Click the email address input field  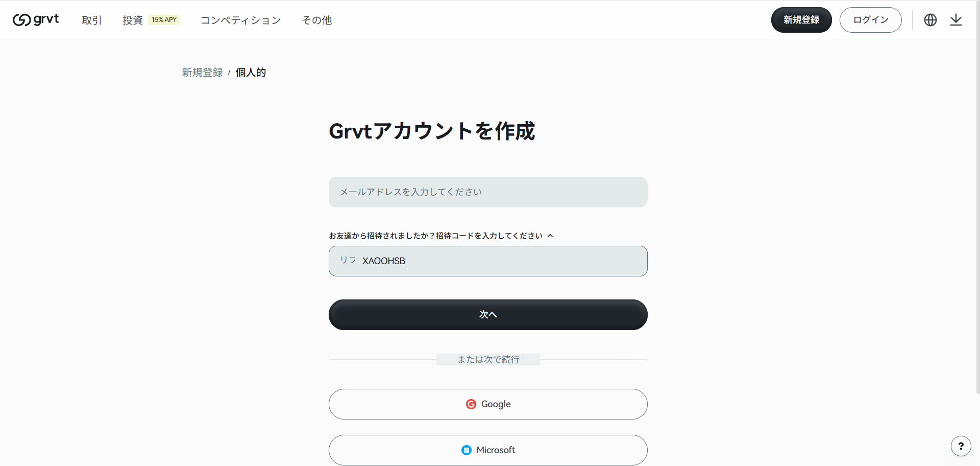(487, 192)
